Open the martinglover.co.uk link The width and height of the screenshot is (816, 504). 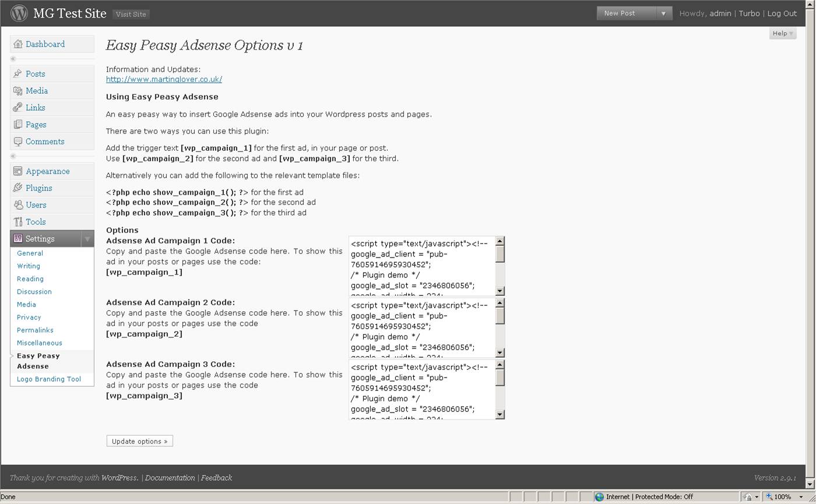(x=164, y=79)
